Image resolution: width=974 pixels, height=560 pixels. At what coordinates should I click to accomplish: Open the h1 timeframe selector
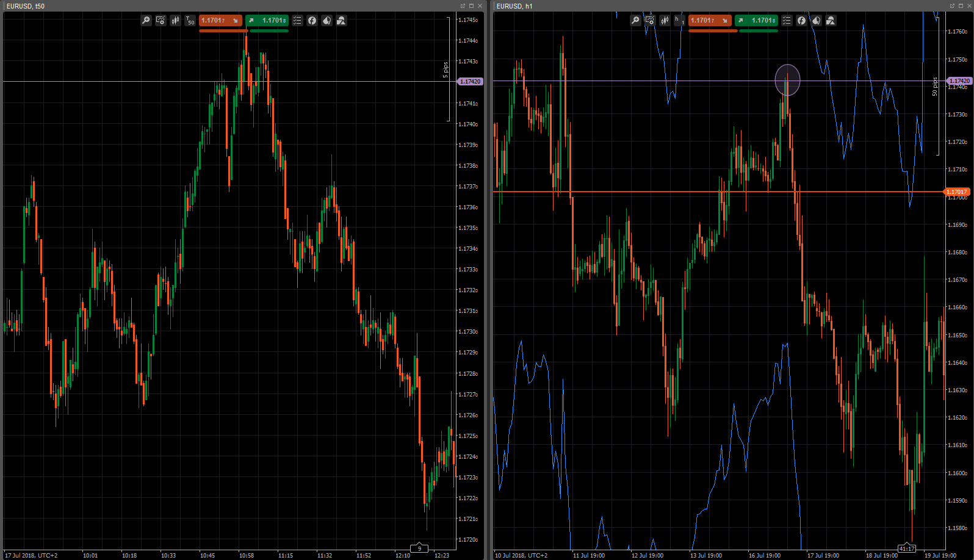(679, 21)
